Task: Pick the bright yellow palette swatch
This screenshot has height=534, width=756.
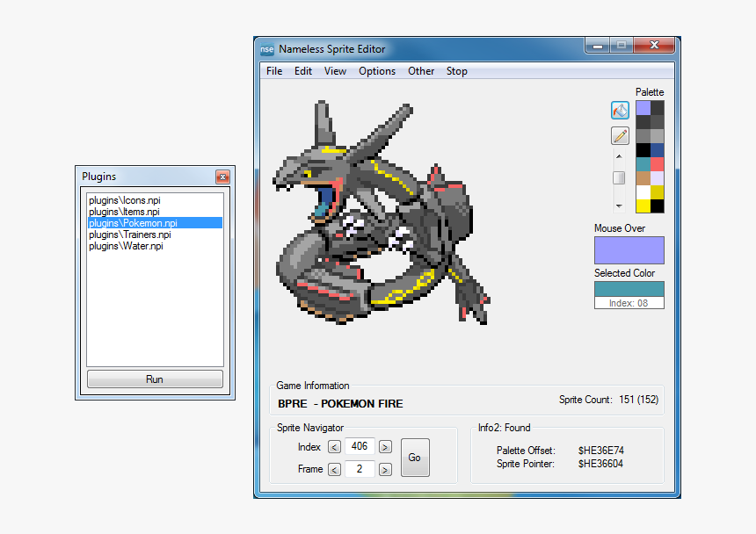Action: click(x=643, y=206)
